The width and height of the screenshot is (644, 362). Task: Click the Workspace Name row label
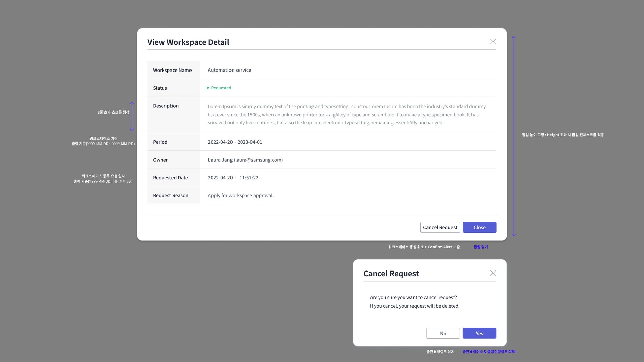[x=172, y=70]
